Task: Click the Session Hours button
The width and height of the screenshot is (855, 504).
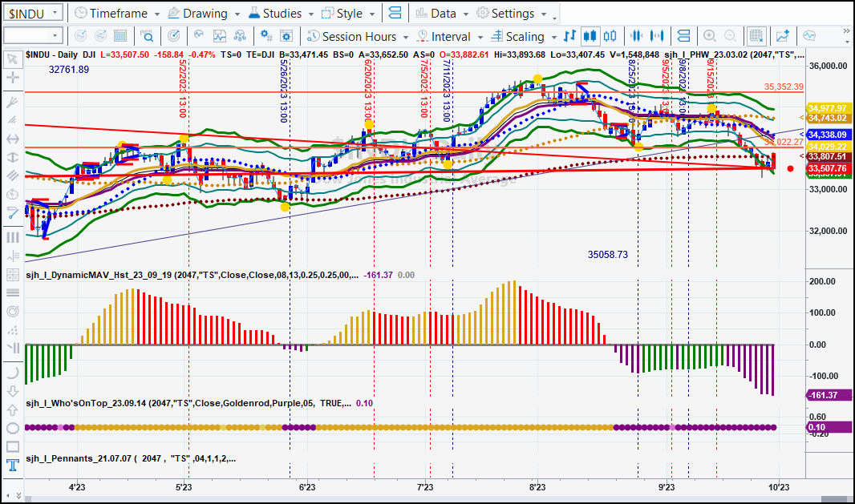Action: click(352, 37)
